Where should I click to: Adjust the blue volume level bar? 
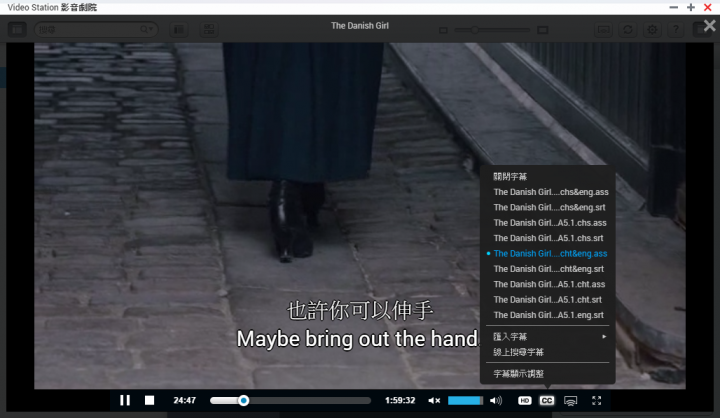tap(465, 401)
